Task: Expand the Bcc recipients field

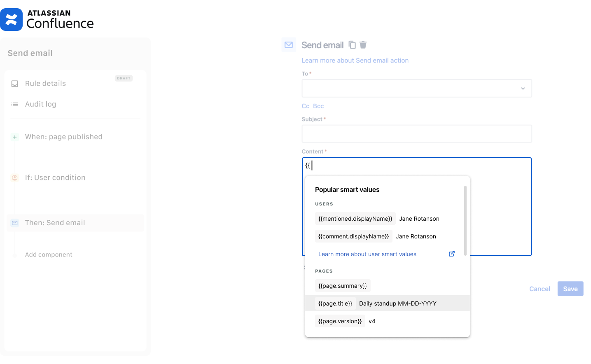Action: pyautogui.click(x=318, y=106)
